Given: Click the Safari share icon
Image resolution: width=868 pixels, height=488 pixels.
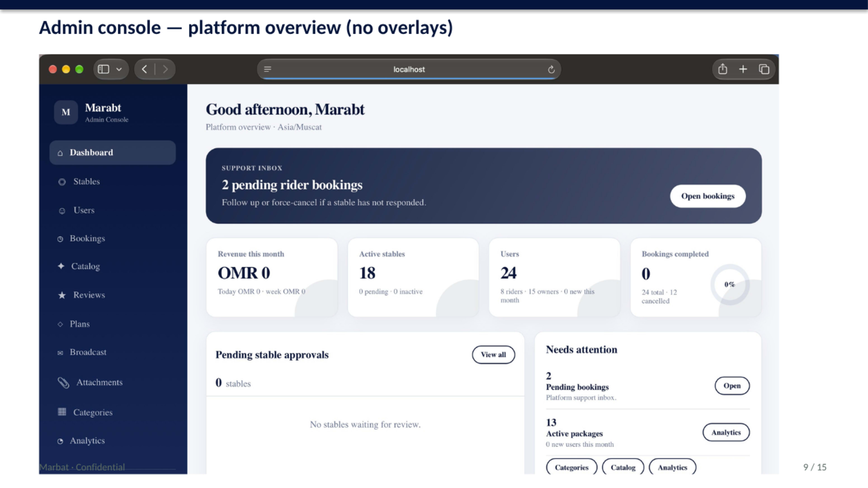Looking at the screenshot, I should point(722,69).
